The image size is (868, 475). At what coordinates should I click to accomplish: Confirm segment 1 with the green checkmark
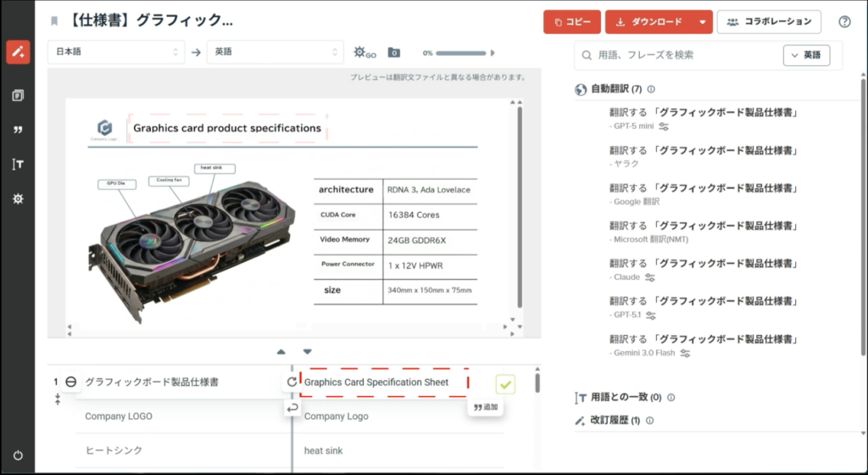(x=505, y=385)
